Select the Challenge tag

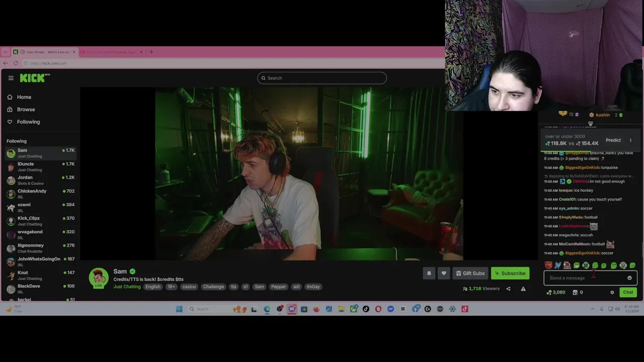213,287
